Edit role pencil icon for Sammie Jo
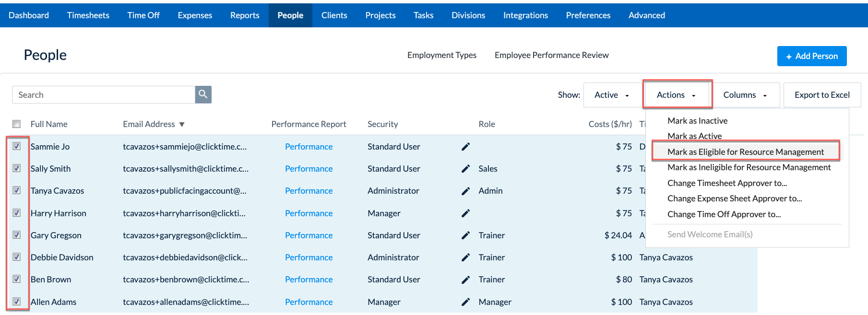Image resolution: width=868 pixels, height=315 pixels. tap(465, 147)
